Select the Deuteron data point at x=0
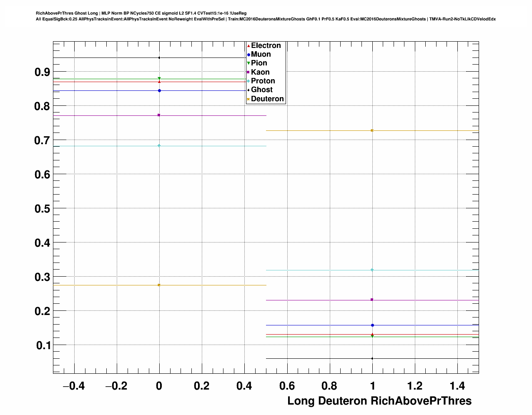 click(x=159, y=285)
